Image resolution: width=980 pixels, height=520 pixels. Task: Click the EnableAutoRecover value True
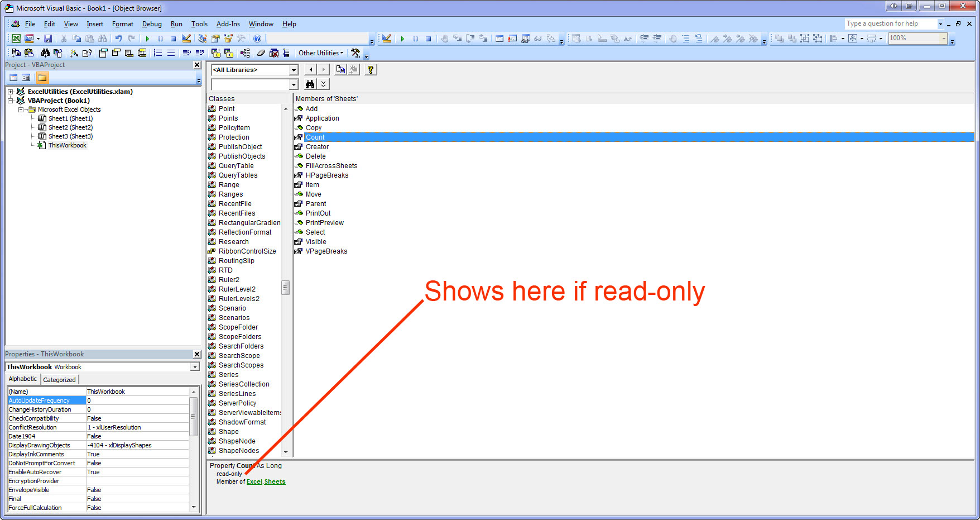93,472
